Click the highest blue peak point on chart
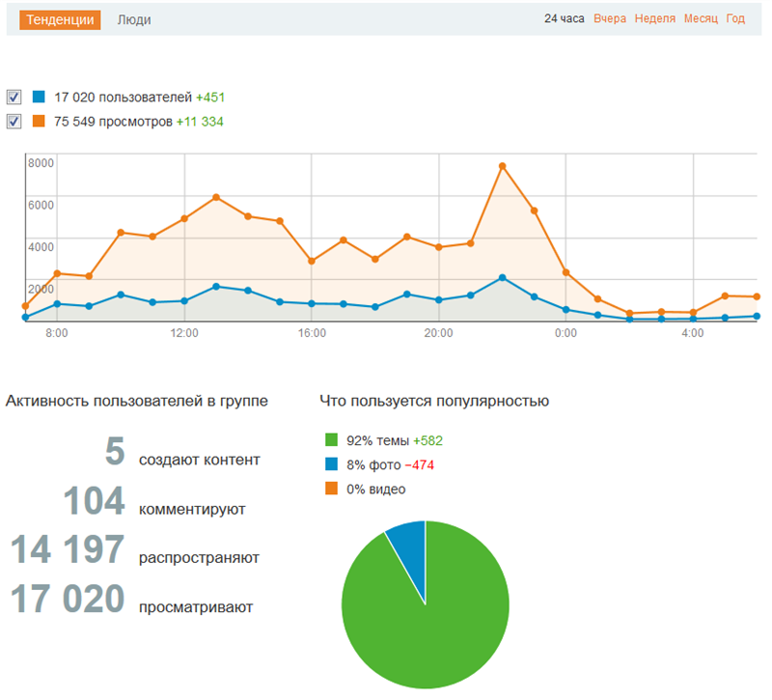The height and width of the screenshot is (700, 772). pos(502,278)
